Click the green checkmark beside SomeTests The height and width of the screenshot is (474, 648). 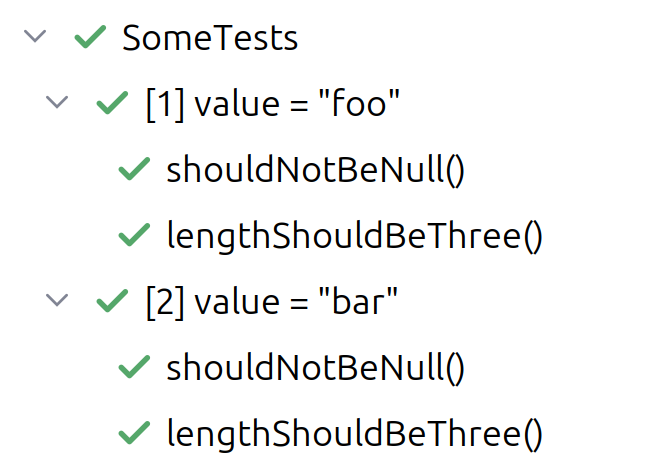pos(90,38)
